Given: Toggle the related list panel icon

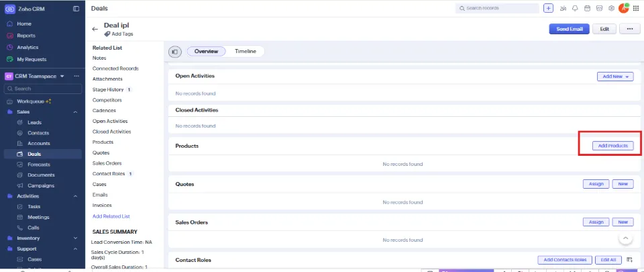Looking at the screenshot, I should click(175, 52).
